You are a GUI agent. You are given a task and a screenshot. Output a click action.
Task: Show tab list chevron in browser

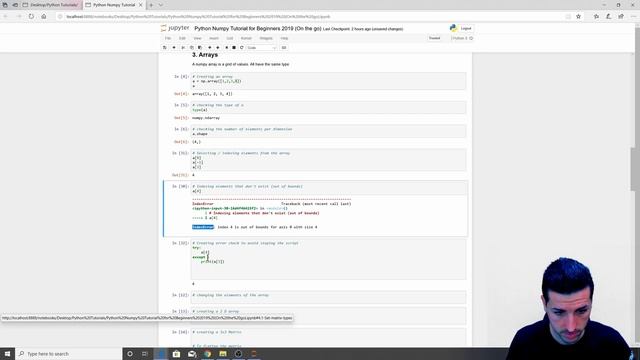(x=161, y=5)
